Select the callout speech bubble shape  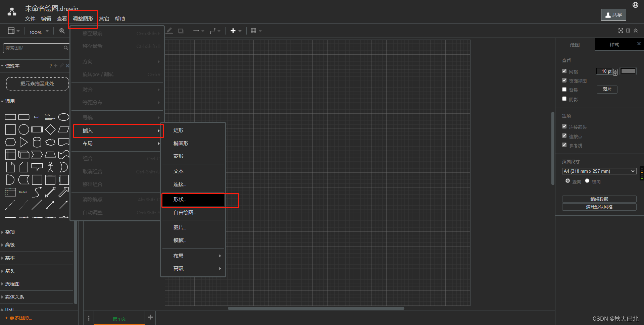(37, 167)
